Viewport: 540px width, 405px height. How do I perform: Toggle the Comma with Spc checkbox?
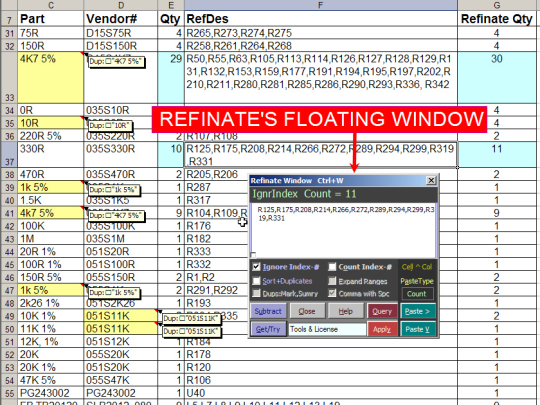coord(332,293)
